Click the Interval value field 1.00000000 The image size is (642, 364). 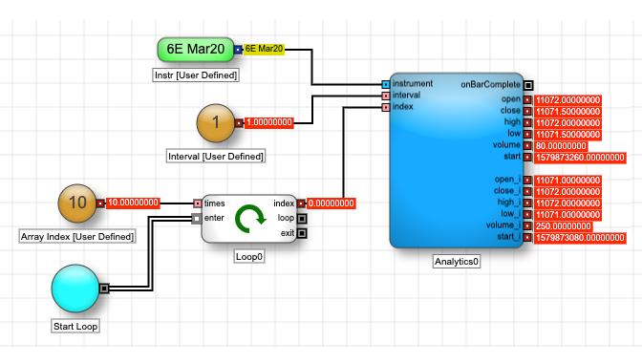[x=269, y=123]
